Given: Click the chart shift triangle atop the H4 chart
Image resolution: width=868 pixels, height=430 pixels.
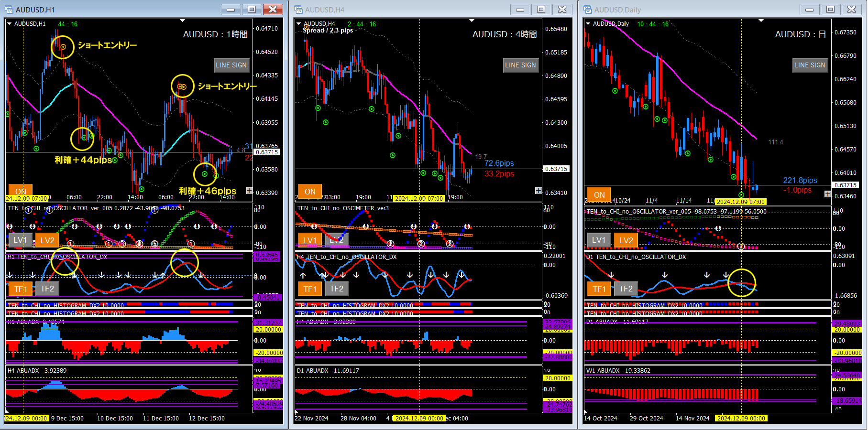Looking at the screenshot, I should 472,21.
